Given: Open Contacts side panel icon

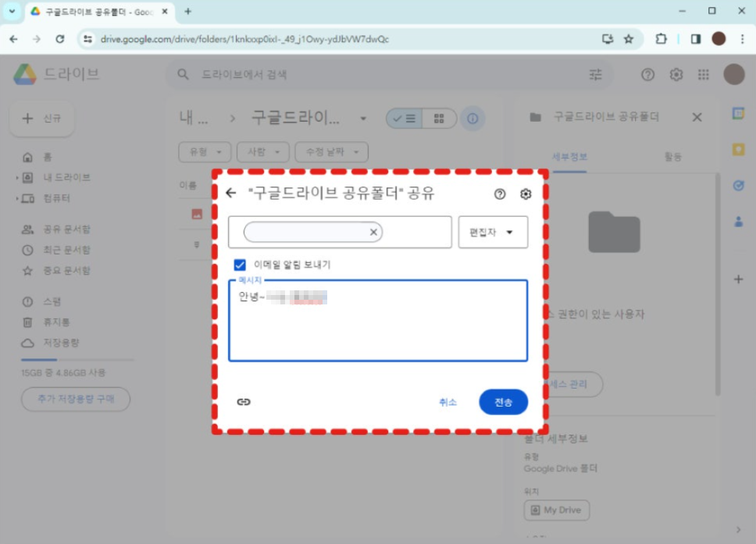Looking at the screenshot, I should click(x=738, y=222).
